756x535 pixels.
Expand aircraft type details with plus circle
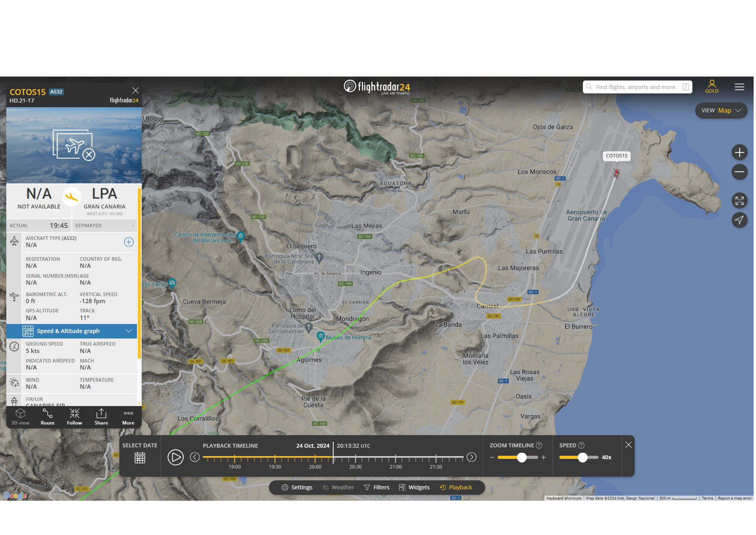[x=129, y=242]
